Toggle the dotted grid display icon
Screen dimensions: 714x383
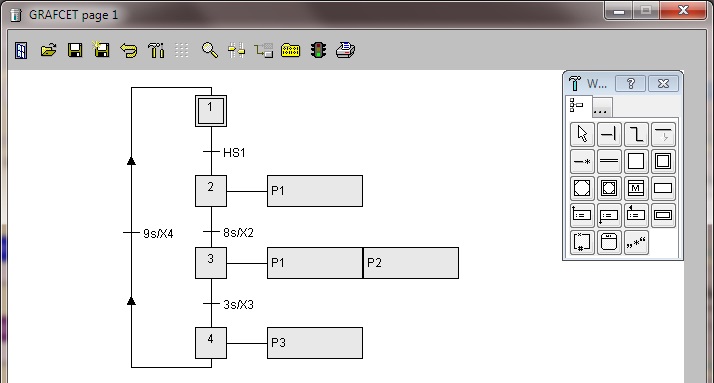click(x=182, y=50)
